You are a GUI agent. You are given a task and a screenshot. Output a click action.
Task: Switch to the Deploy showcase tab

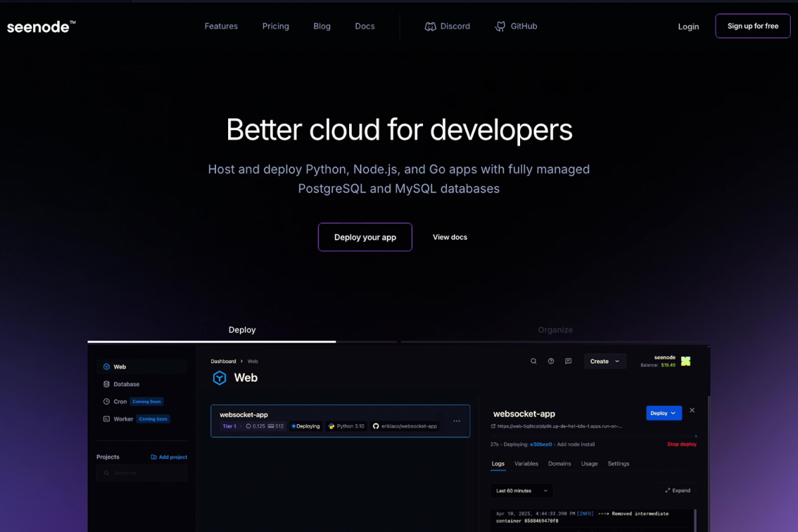[x=242, y=330]
